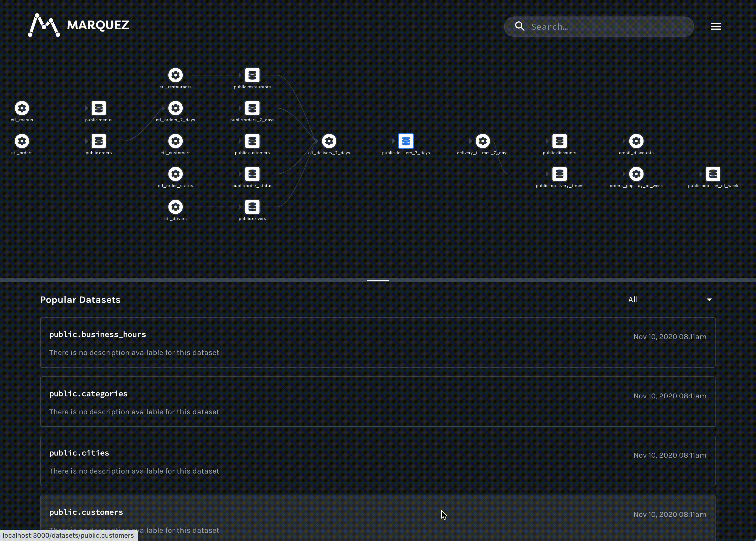Click the etl_delivery_7_days job gear icon

click(329, 141)
